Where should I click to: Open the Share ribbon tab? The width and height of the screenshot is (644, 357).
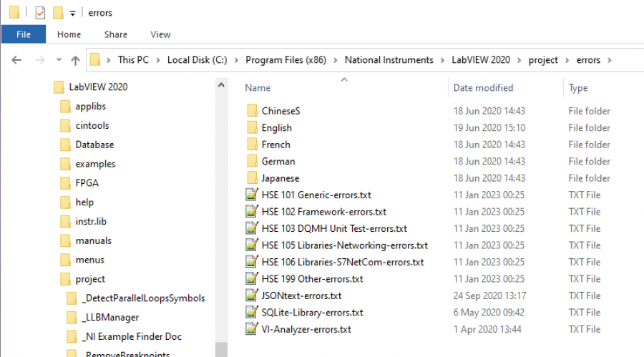tap(116, 34)
